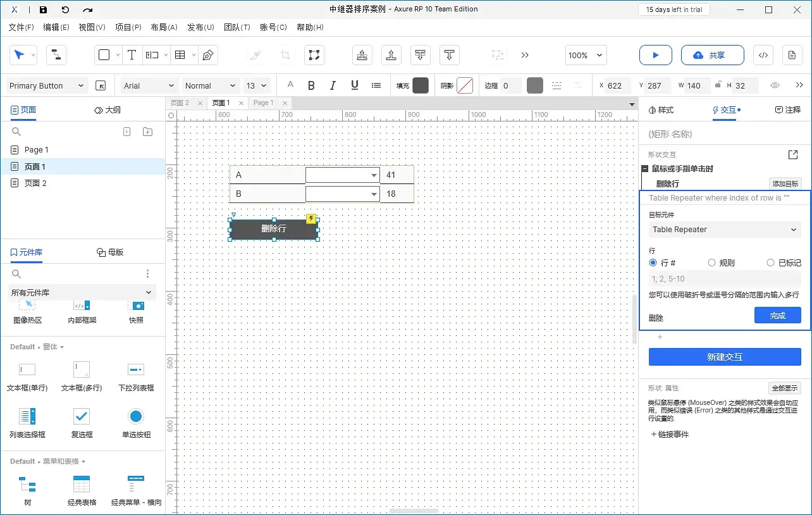The image size is (812, 515).
Task: Select the 行 # radio option
Action: [653, 263]
